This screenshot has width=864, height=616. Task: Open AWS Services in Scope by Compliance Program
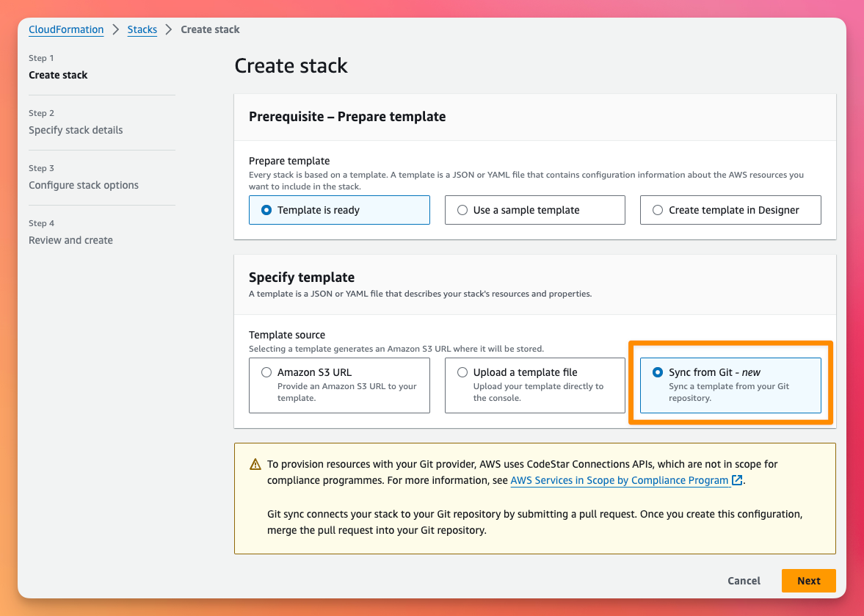620,480
